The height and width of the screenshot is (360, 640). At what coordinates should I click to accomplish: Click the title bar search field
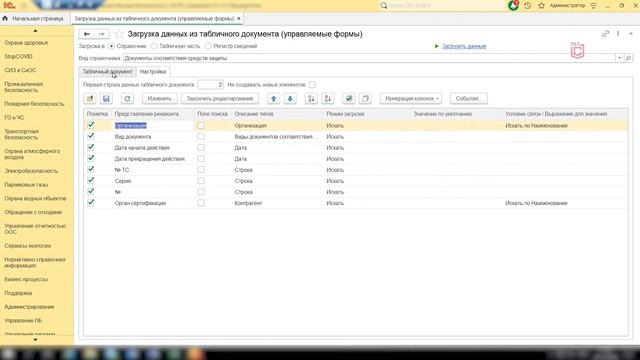[443, 6]
